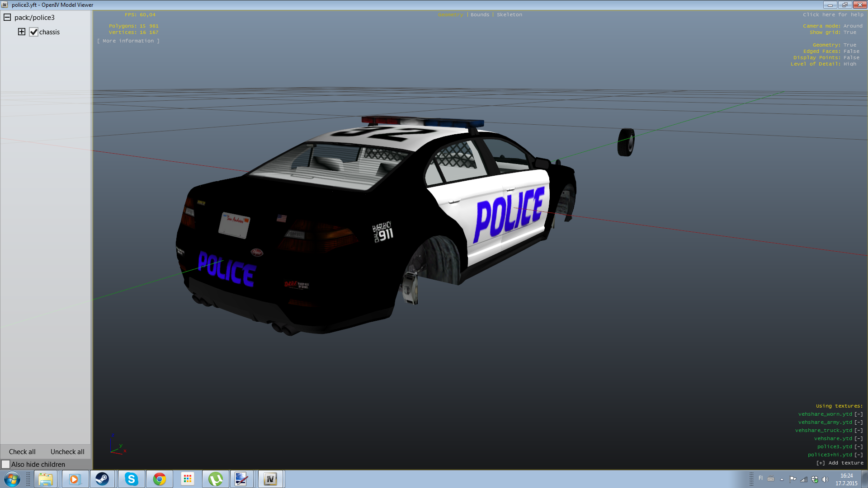Click the [+] Add texture link
868x488 pixels.
pos(840,463)
